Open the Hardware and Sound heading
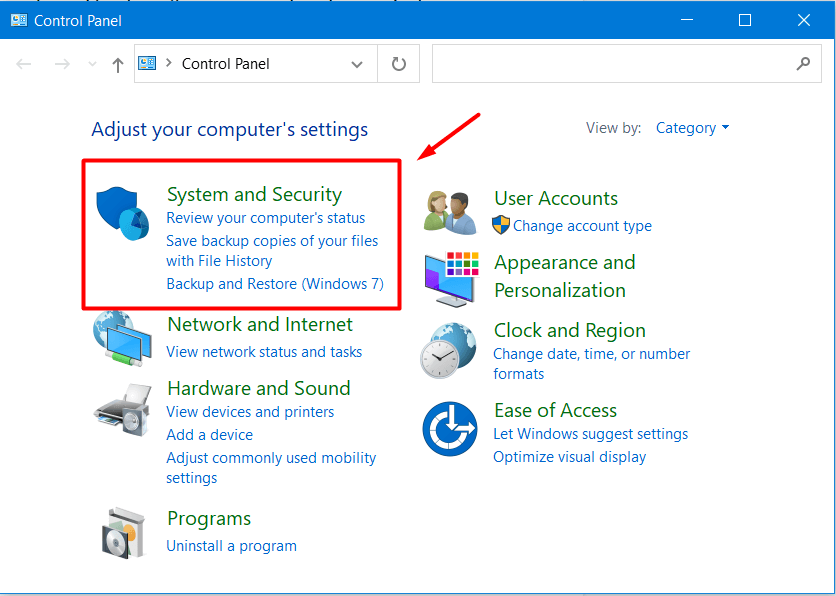The height and width of the screenshot is (596, 836). [259, 388]
